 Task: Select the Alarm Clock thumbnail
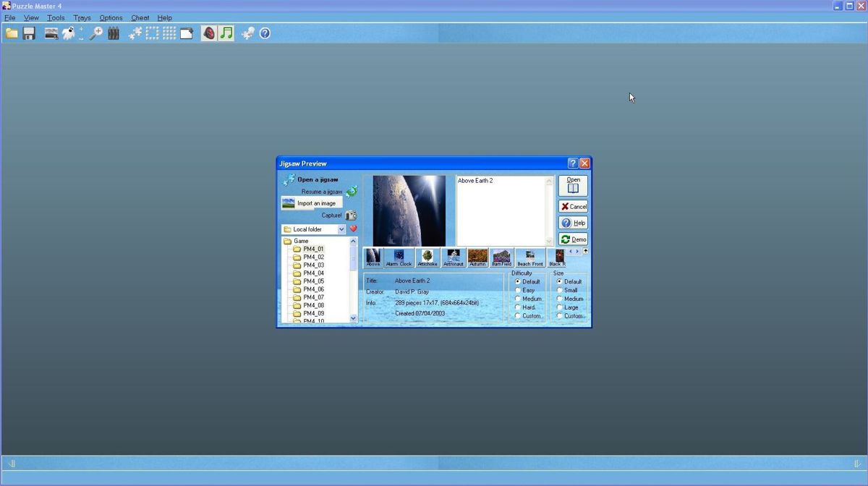click(x=399, y=258)
